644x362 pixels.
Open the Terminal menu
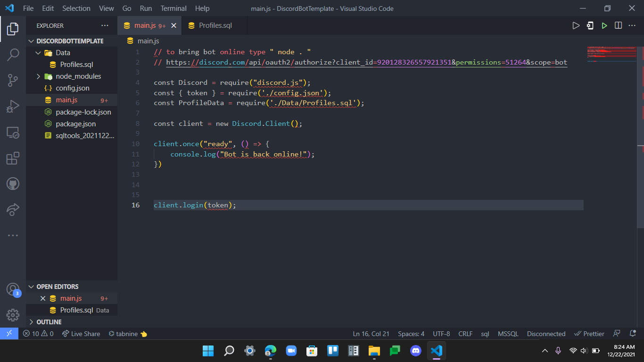tap(173, 8)
